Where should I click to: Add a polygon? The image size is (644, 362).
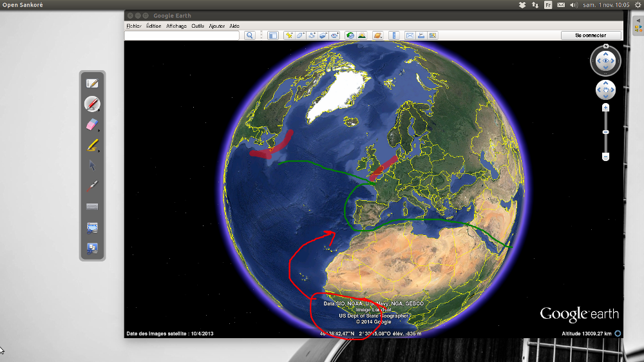point(300,35)
